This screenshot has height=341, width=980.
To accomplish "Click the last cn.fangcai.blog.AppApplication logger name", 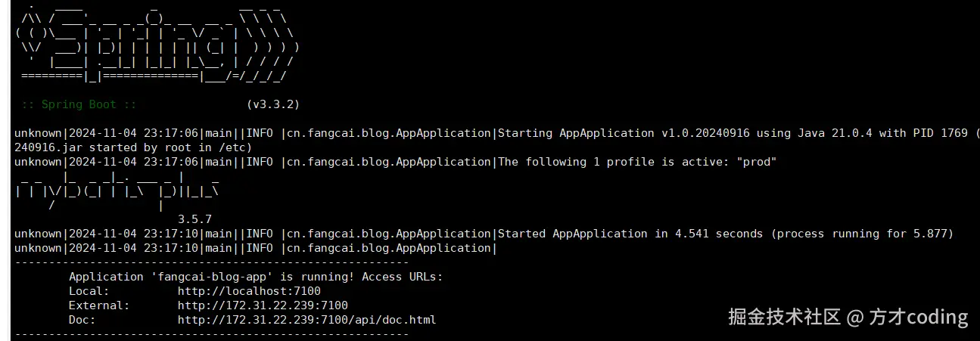I will 389,248.
